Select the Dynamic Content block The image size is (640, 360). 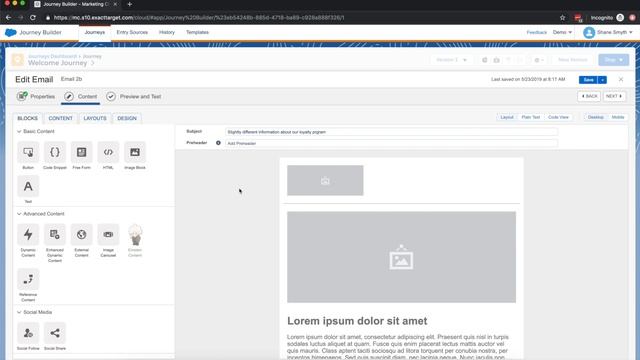click(28, 234)
